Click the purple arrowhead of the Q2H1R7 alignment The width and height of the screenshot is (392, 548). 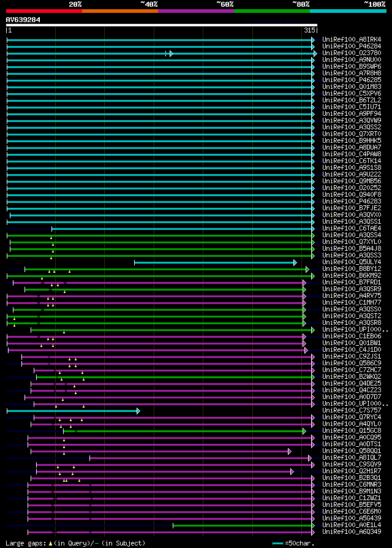click(x=292, y=472)
